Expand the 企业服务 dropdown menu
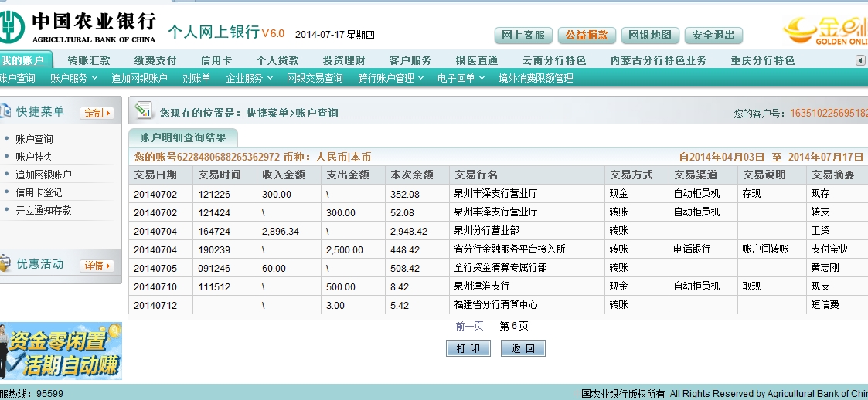The width and height of the screenshot is (868, 400). click(x=249, y=78)
